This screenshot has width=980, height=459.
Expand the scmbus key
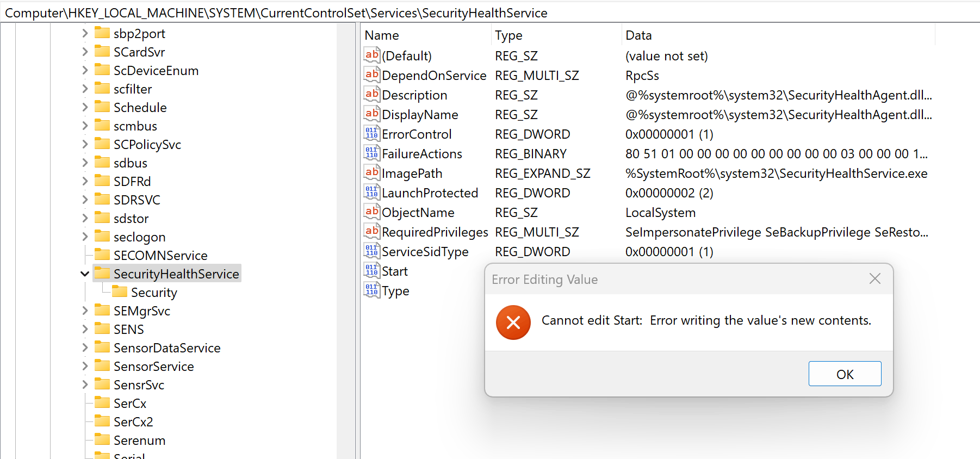click(85, 126)
